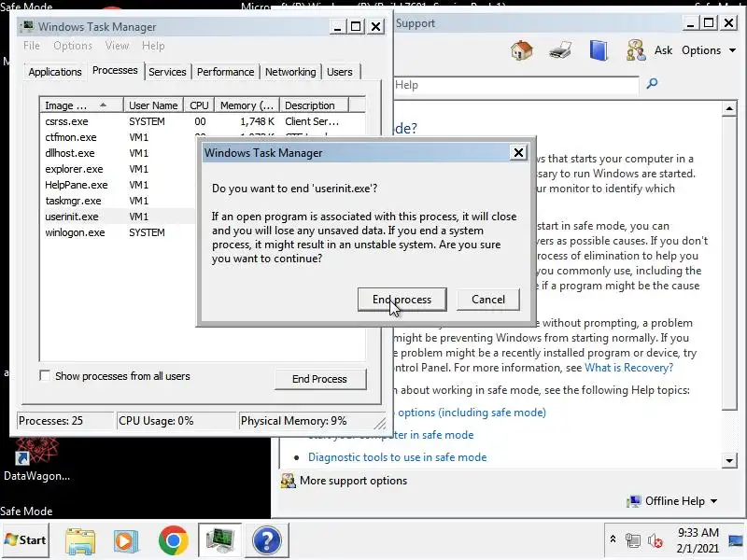Switch to the Networking tab
This screenshot has width=747, height=560.
(290, 72)
